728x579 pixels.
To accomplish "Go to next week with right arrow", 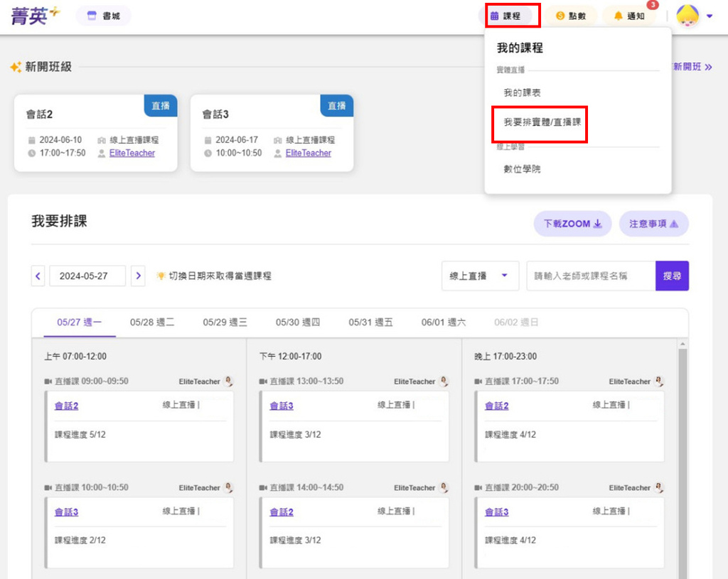I will (x=139, y=276).
